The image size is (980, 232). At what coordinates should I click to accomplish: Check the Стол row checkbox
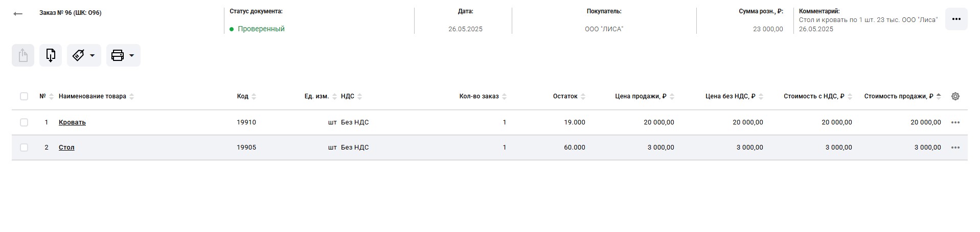tap(24, 147)
